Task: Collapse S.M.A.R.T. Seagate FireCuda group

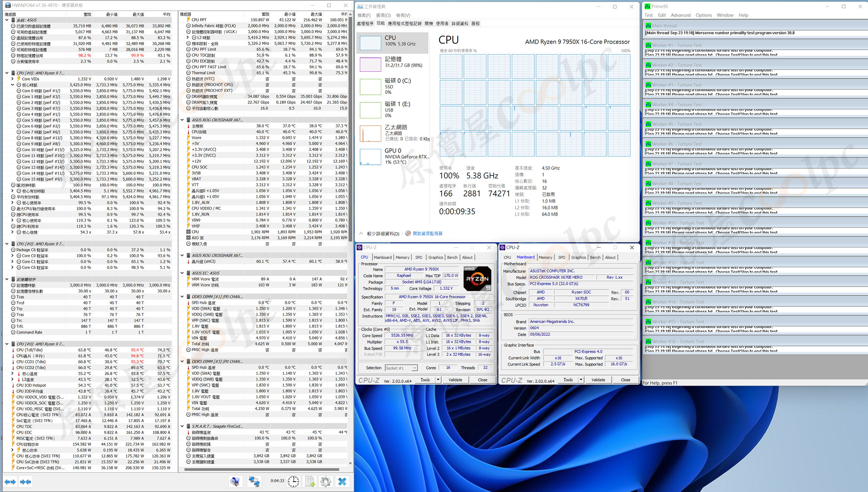Action: (182, 426)
